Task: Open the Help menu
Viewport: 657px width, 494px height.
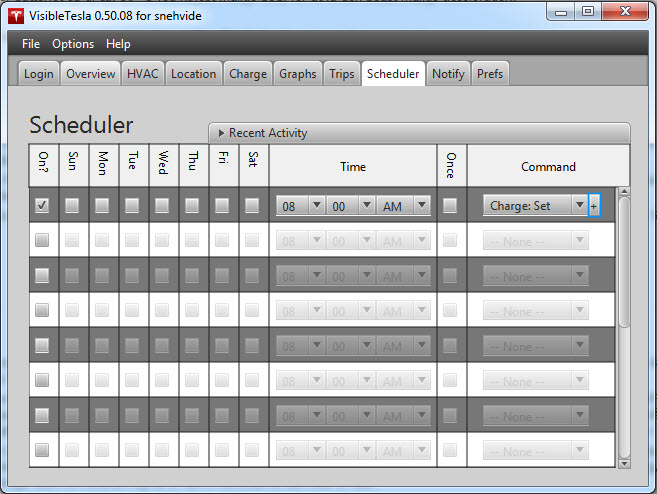Action: (x=118, y=44)
